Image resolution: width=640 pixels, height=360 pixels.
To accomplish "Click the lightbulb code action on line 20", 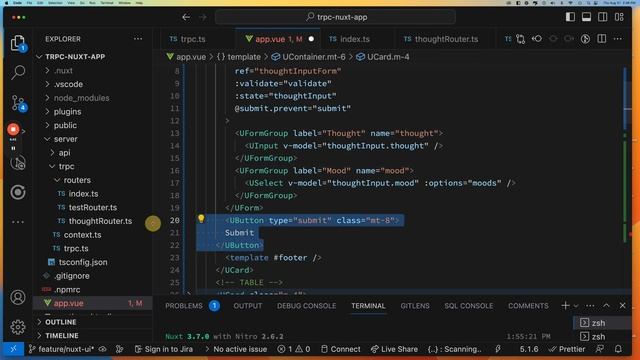I will (201, 219).
